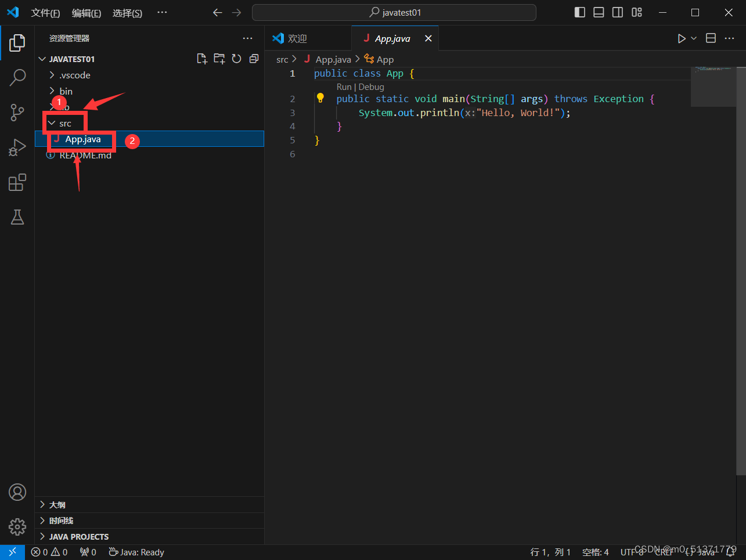Open customize layout button

coord(637,13)
